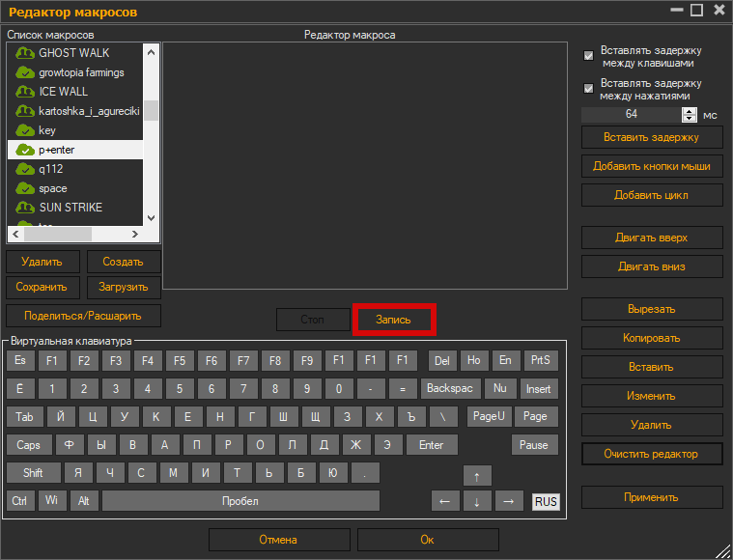
Task: Click the Сохранить button
Action: [42, 287]
